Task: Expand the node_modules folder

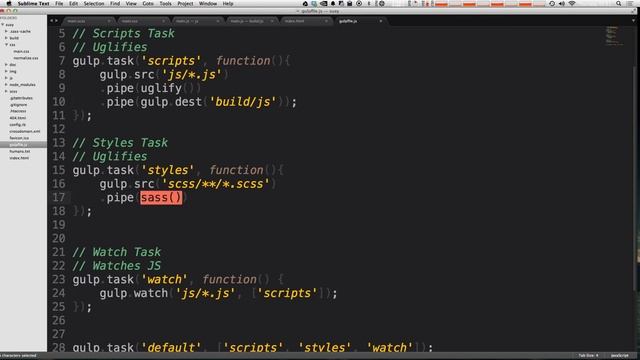Action: pyautogui.click(x=6, y=84)
